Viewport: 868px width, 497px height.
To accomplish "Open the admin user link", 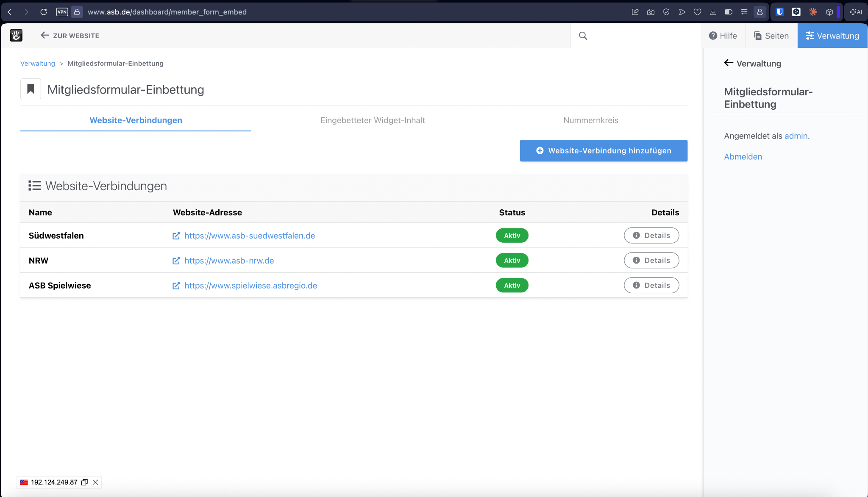I will point(796,136).
